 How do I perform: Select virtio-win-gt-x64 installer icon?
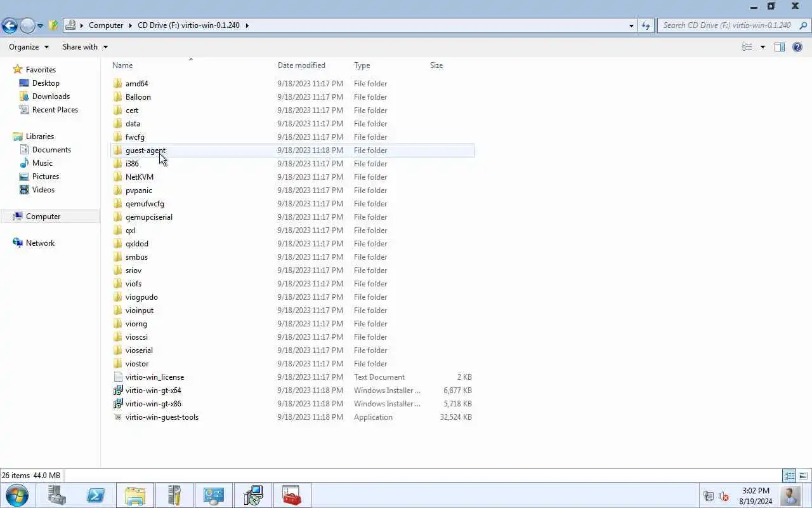coord(117,390)
